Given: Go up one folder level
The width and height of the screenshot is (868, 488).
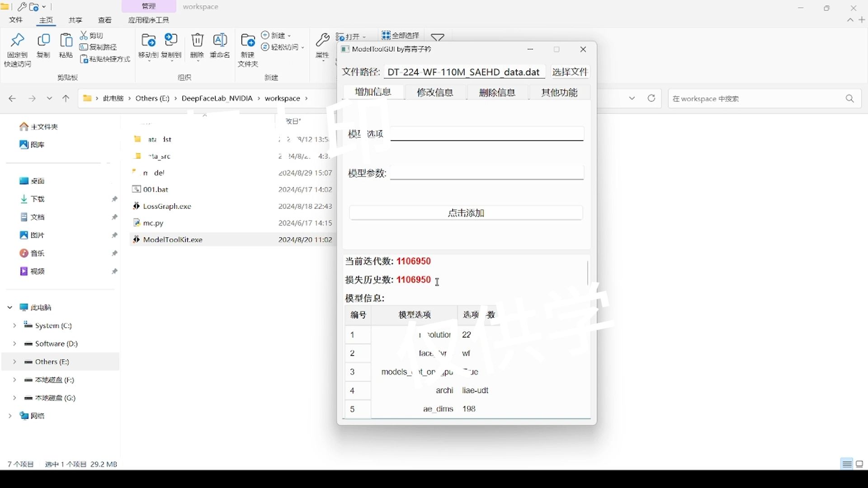Looking at the screenshot, I should tap(66, 99).
